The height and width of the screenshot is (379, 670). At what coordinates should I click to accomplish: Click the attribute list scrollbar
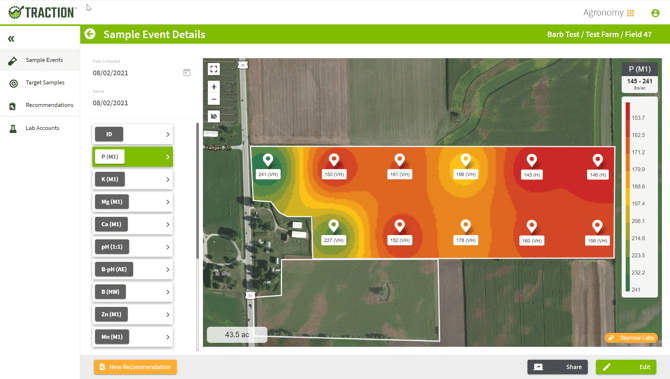pyautogui.click(x=197, y=191)
